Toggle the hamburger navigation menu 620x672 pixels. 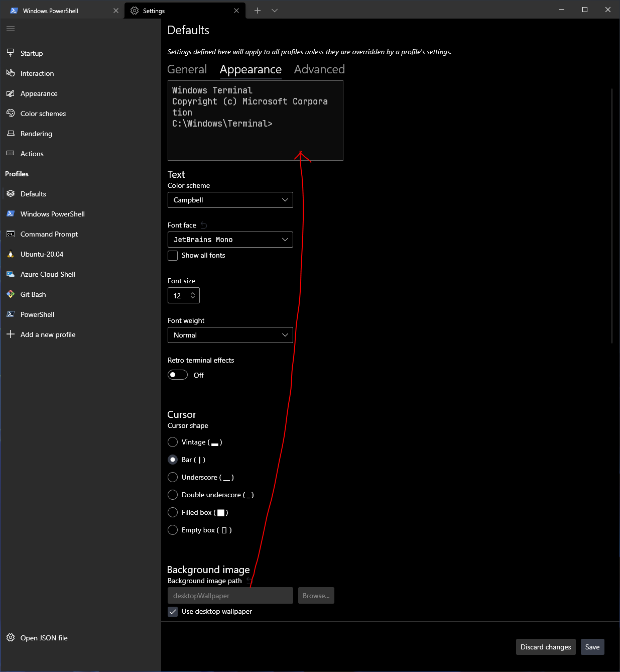coord(11,29)
